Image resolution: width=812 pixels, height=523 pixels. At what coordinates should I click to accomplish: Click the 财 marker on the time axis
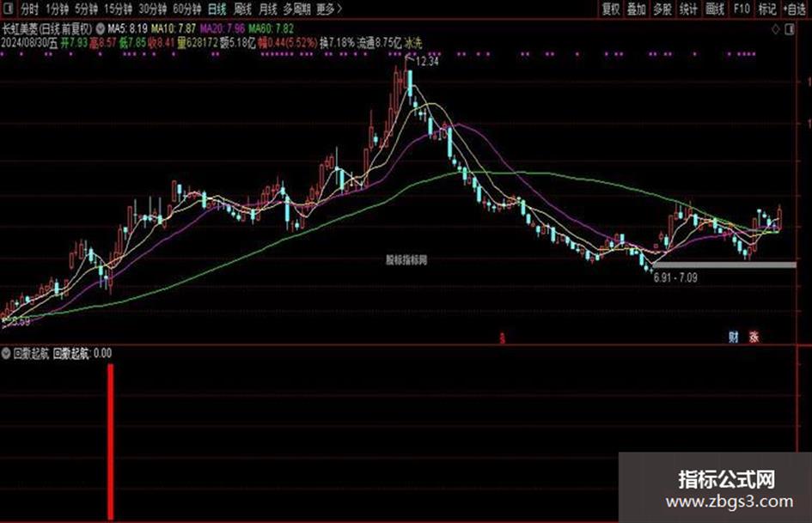(733, 338)
